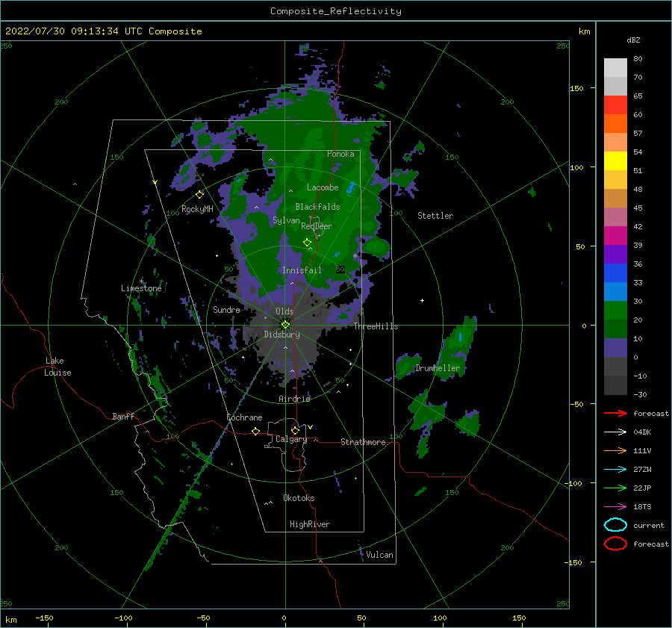Screen dimensions: 672x628
Task: Click the boxed 50 range ring label near Innisfail
Action: [340, 270]
